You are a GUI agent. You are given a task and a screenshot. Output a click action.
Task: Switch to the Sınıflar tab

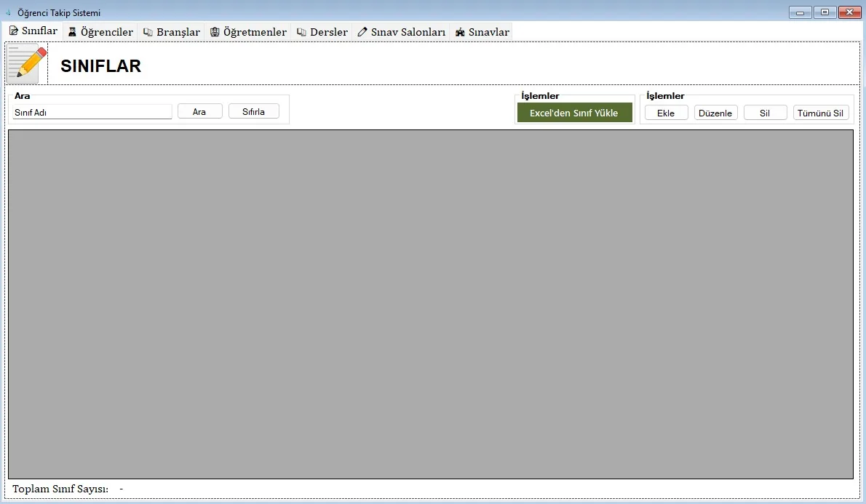coord(33,31)
